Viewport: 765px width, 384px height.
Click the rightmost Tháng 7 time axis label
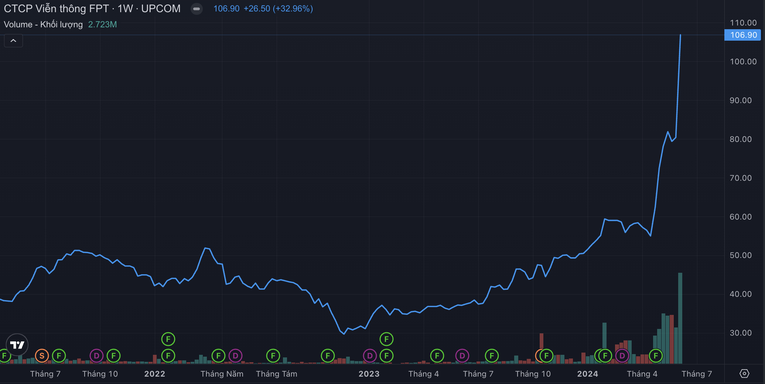click(x=697, y=374)
